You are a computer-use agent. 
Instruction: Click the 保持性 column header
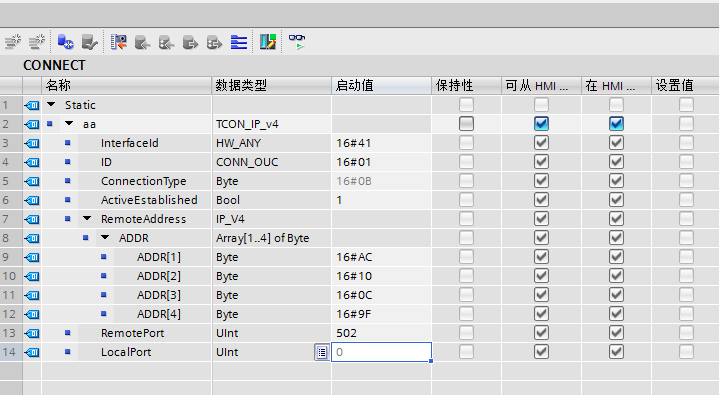(x=466, y=85)
